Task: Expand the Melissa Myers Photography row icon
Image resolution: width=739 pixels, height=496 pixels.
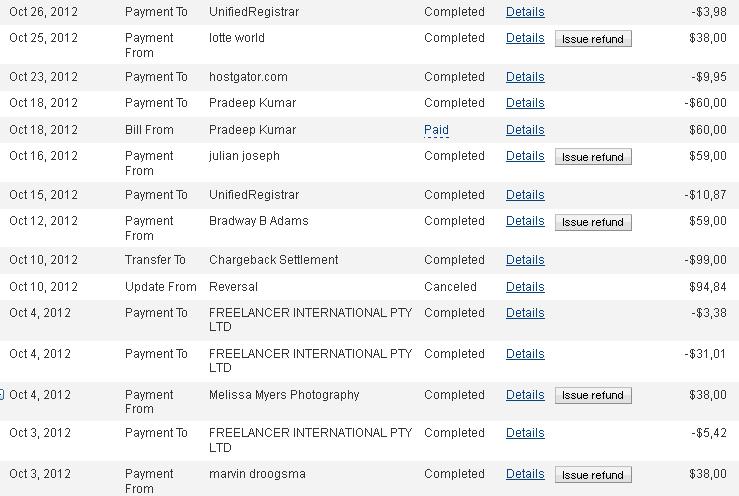Action: tap(2, 395)
